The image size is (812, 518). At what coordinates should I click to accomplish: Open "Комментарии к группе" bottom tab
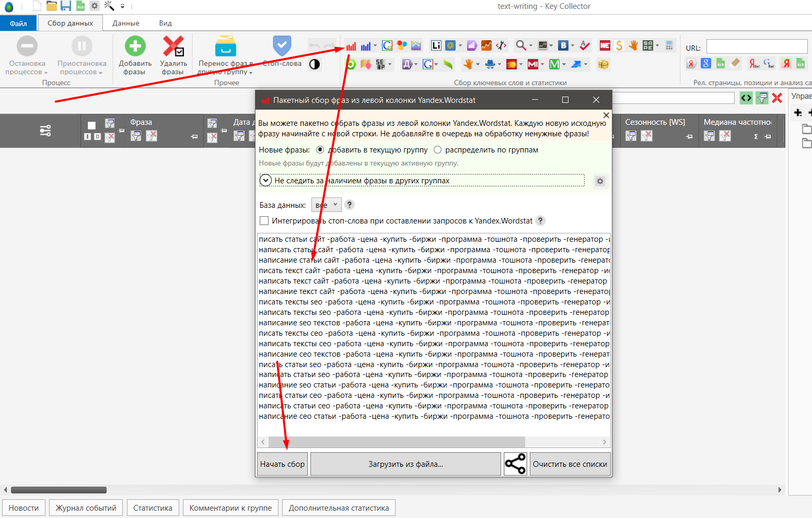(x=230, y=508)
